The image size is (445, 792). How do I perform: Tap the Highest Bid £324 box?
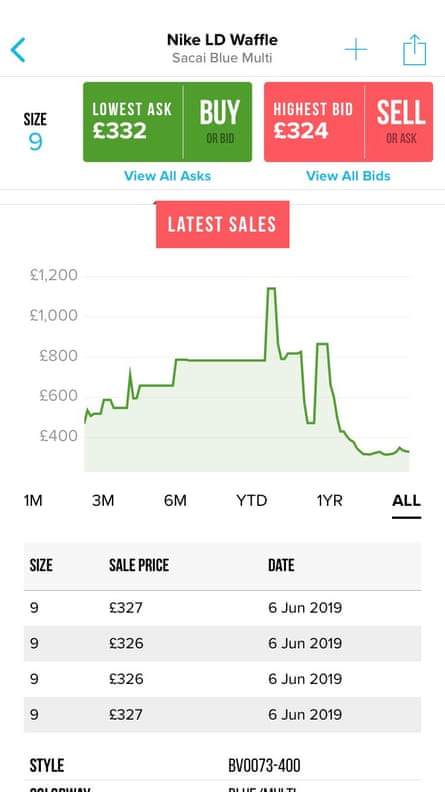coord(314,122)
